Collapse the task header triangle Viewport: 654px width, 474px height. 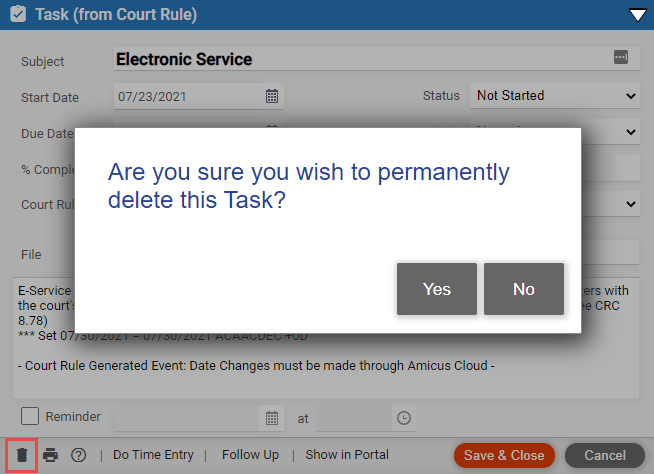pos(638,15)
